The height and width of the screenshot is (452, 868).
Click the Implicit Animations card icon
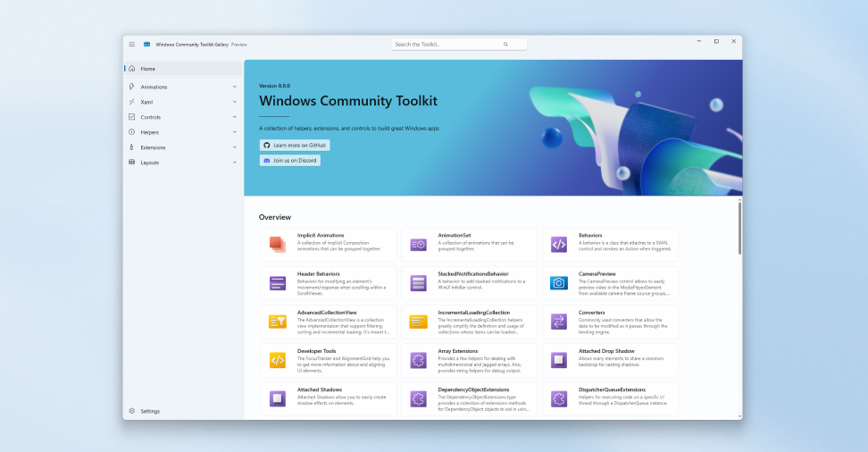[x=278, y=244]
